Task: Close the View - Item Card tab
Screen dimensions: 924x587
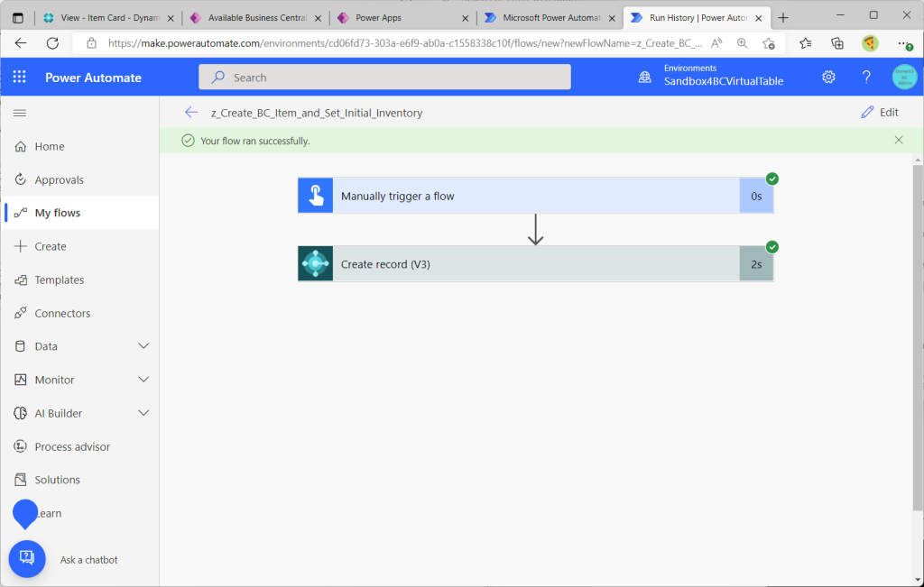Action: point(171,18)
